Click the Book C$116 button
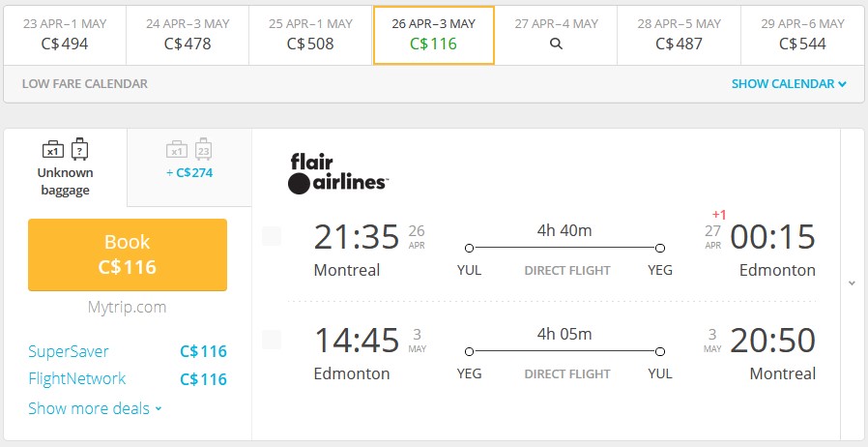The height and width of the screenshot is (447, 868). (128, 254)
